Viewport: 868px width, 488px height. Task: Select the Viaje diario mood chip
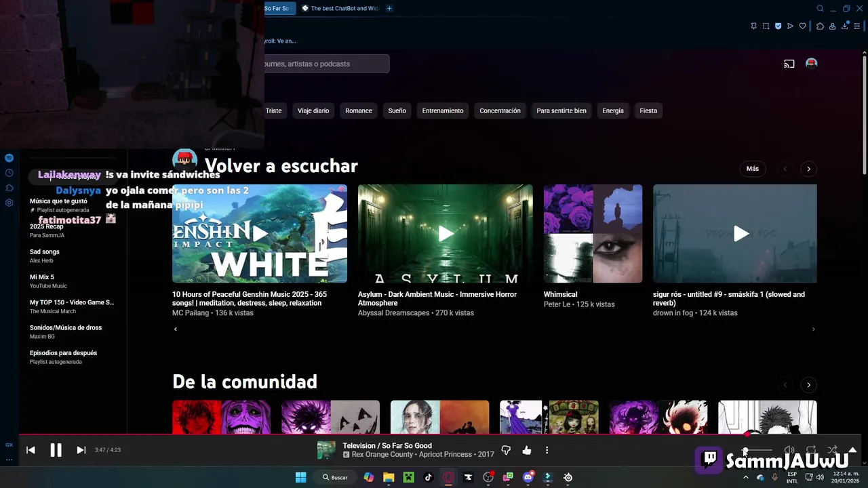pyautogui.click(x=313, y=110)
